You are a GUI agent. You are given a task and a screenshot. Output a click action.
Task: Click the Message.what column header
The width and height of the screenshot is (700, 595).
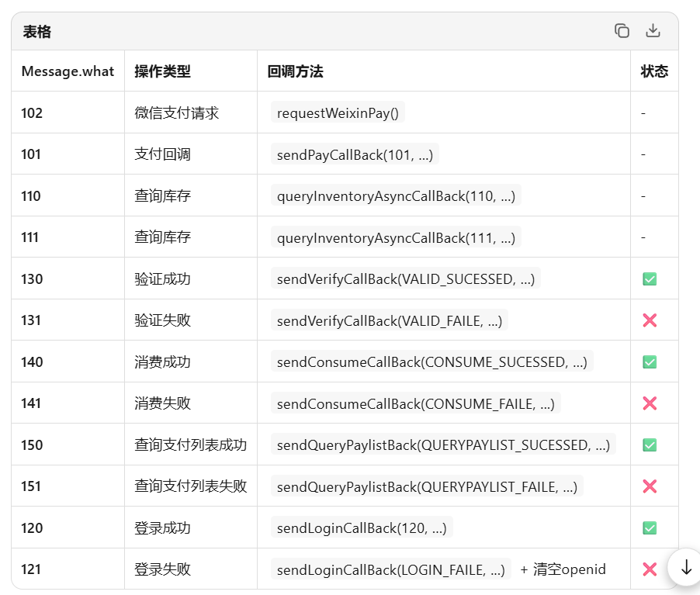click(x=68, y=71)
